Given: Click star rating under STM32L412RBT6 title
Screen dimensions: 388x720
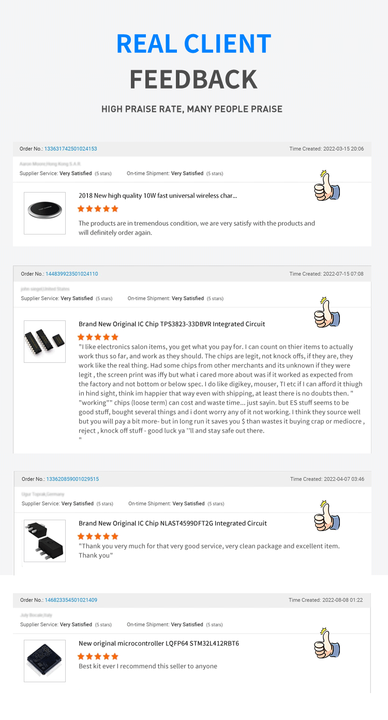Looking at the screenshot, I should pos(98,657).
